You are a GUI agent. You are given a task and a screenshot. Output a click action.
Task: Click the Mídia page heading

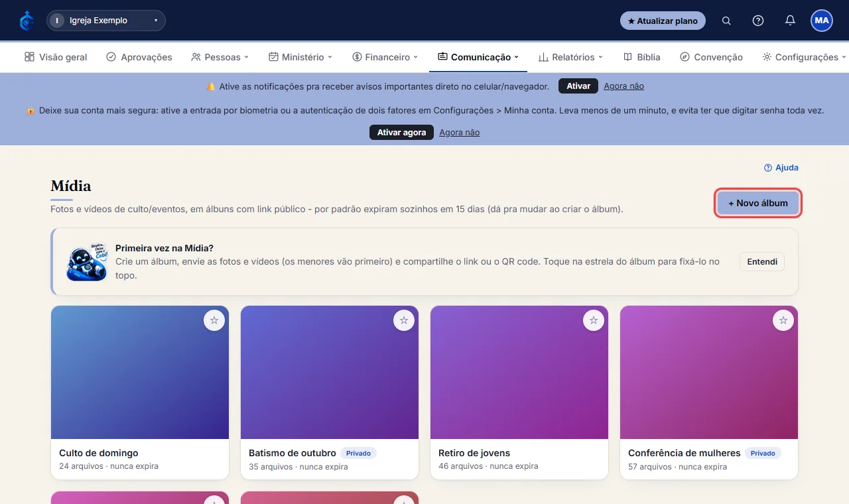(x=71, y=186)
